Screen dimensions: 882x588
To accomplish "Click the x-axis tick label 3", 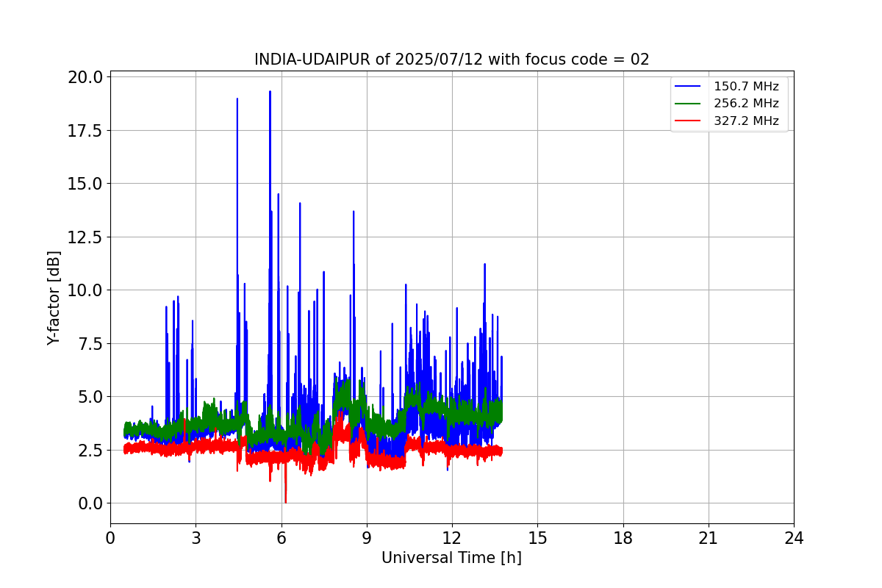I will pos(196,538).
